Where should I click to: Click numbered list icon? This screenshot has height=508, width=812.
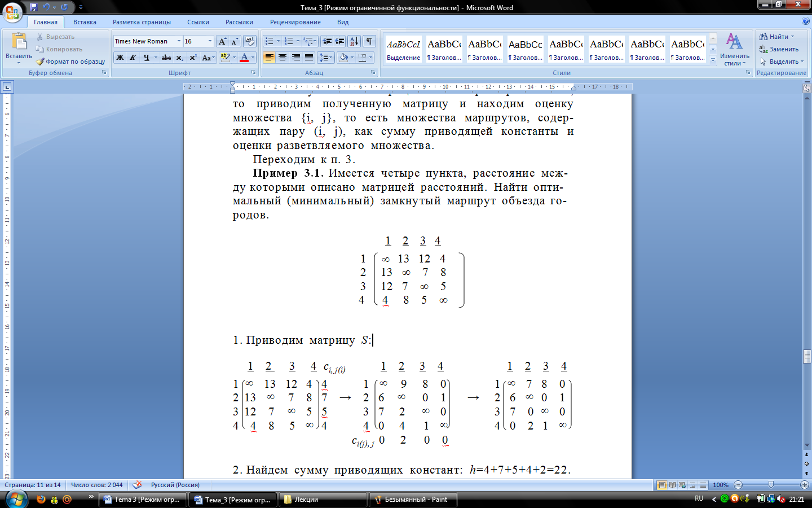[289, 41]
